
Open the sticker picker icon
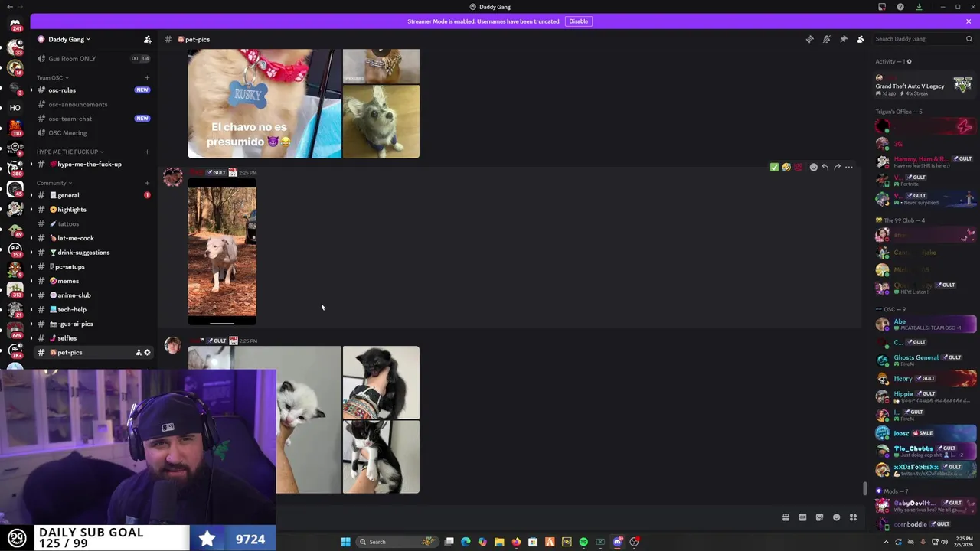point(819,518)
